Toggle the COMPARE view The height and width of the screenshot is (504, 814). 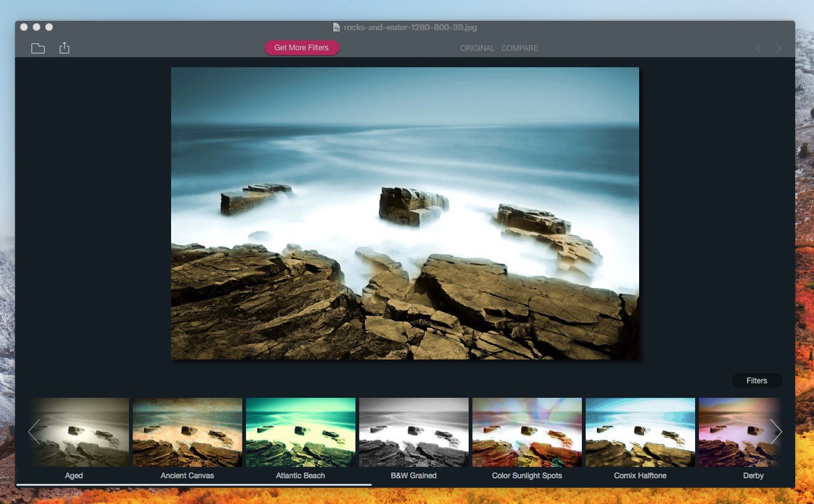click(x=520, y=48)
